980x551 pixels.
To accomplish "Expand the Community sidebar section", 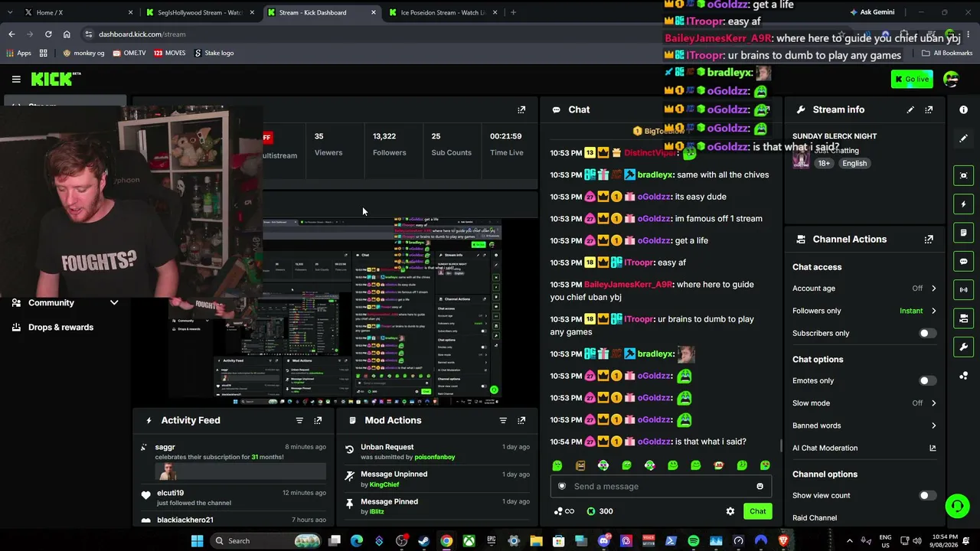I will [66, 303].
